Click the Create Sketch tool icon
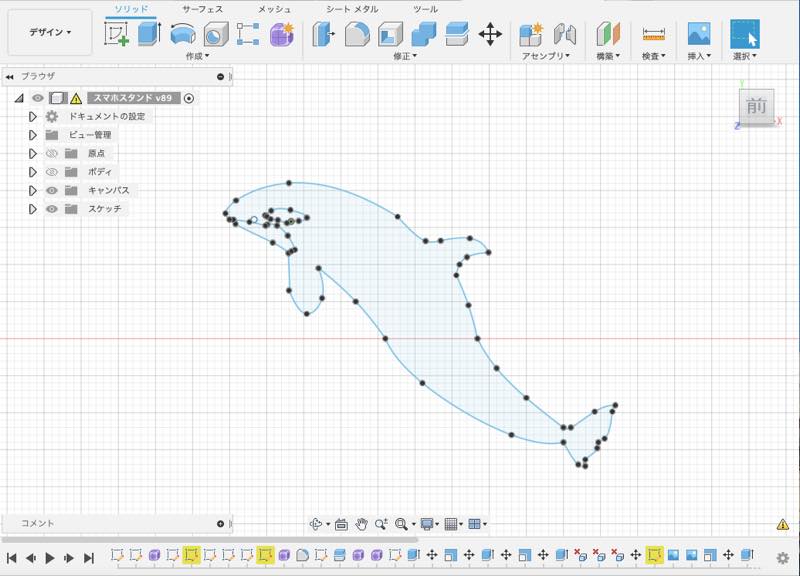800x576 pixels. [117, 34]
